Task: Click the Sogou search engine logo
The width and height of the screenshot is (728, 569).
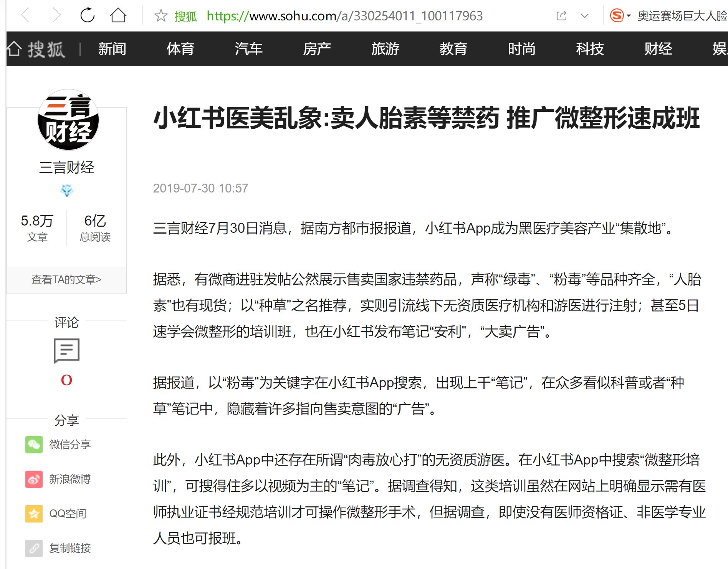Action: pyautogui.click(x=617, y=16)
